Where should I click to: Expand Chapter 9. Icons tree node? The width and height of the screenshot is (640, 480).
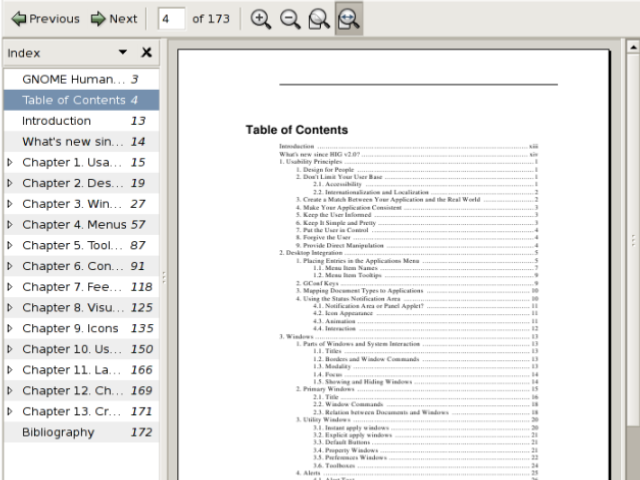(x=10, y=329)
